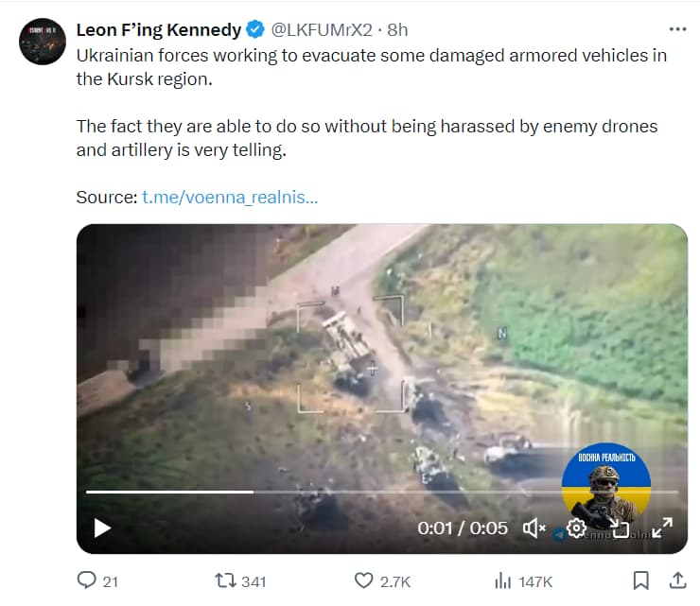
Task: Share the tweet
Action: tap(677, 580)
